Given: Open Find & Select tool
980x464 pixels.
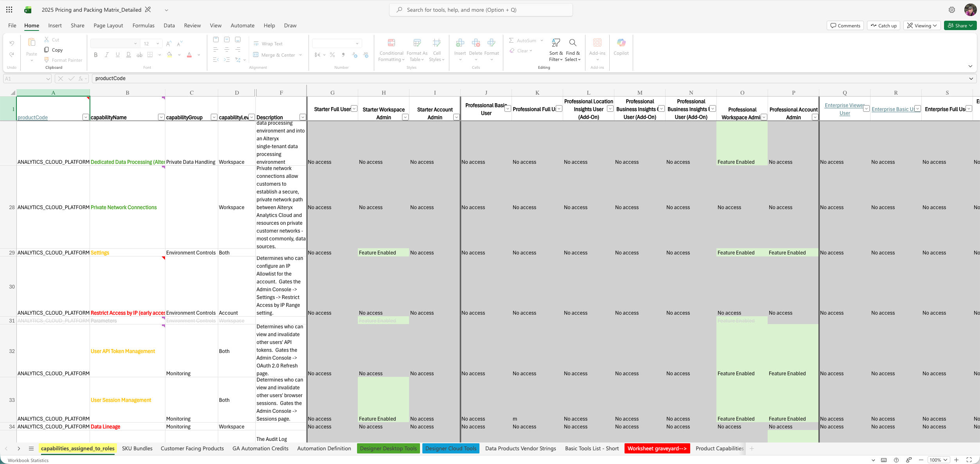Looking at the screenshot, I should 573,43.
